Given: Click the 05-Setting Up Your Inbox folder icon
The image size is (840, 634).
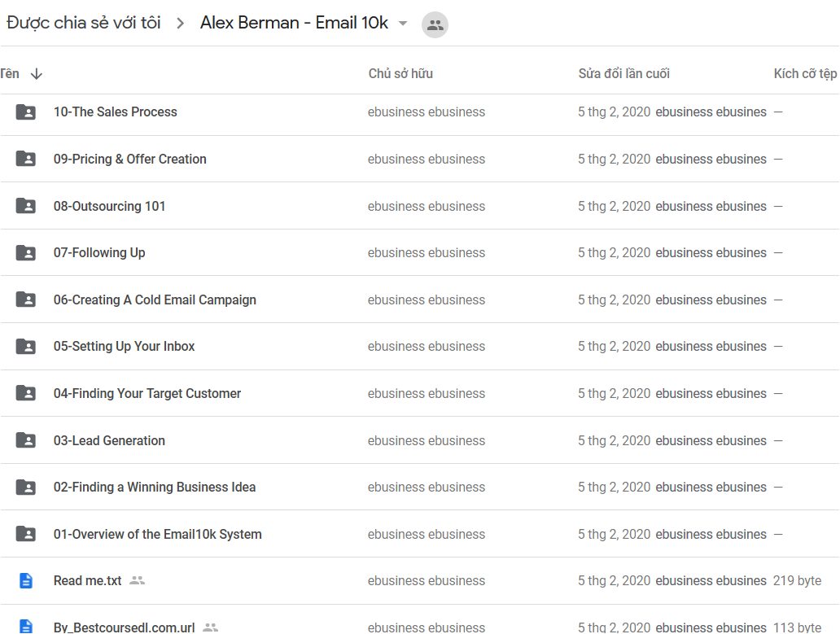Looking at the screenshot, I should click(x=26, y=347).
